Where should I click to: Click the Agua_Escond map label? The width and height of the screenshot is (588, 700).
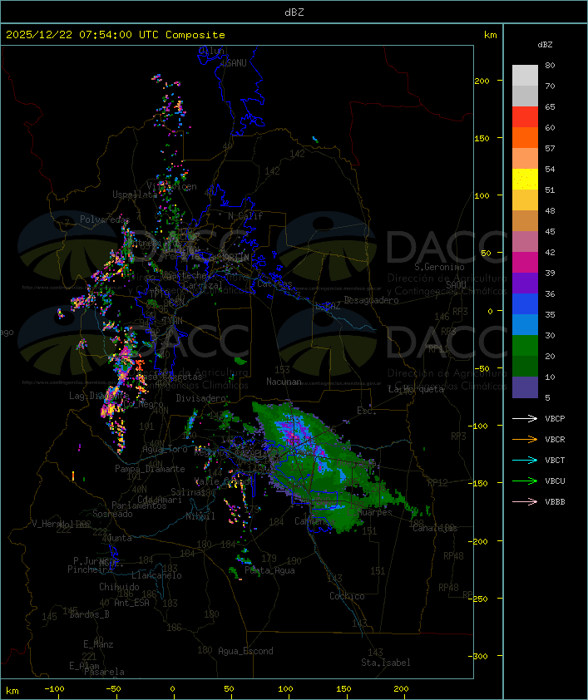pos(245,651)
